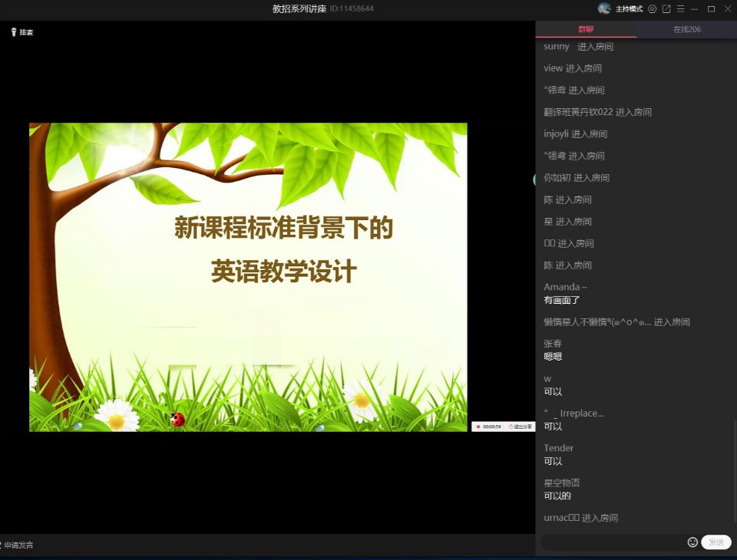Screen dimensions: 737x560
Task: Switch to the 在线206 online users tab
Action: click(686, 30)
